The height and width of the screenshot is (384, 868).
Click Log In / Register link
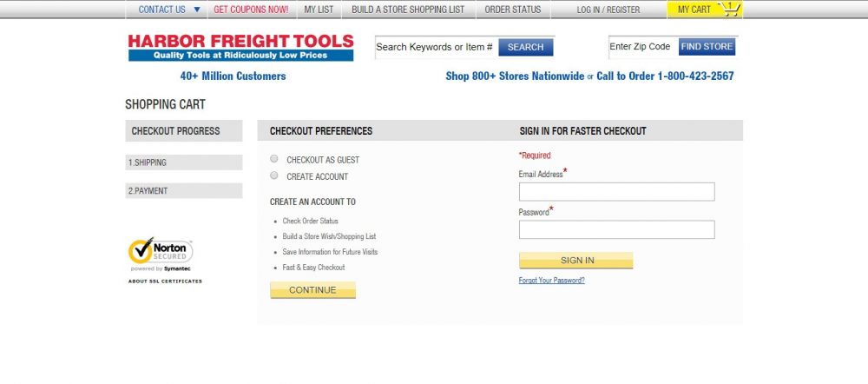click(608, 10)
